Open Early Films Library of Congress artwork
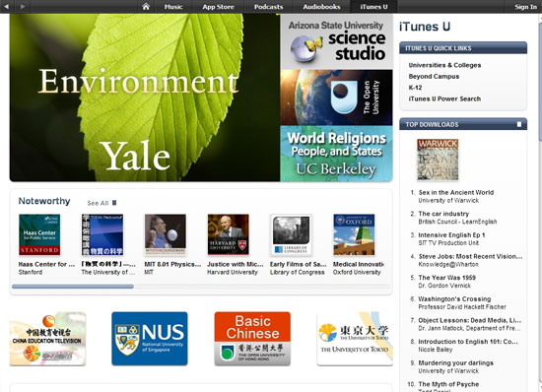Screen dimensions: 542x392 pos(291,234)
